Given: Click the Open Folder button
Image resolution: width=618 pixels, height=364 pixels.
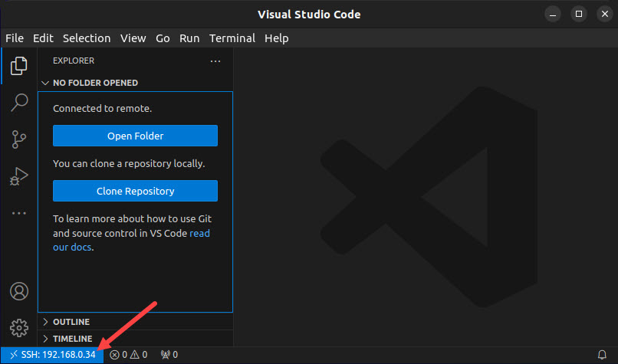Looking at the screenshot, I should pos(135,136).
